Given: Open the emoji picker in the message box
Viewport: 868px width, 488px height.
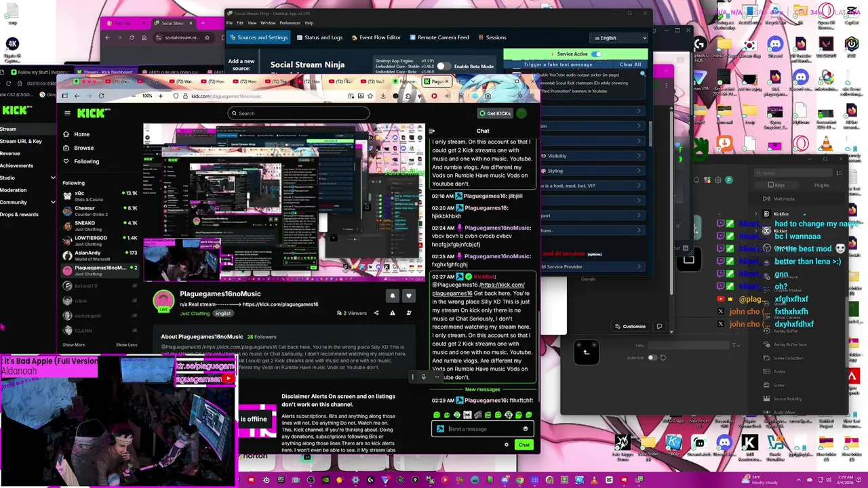Looking at the screenshot, I should point(525,429).
